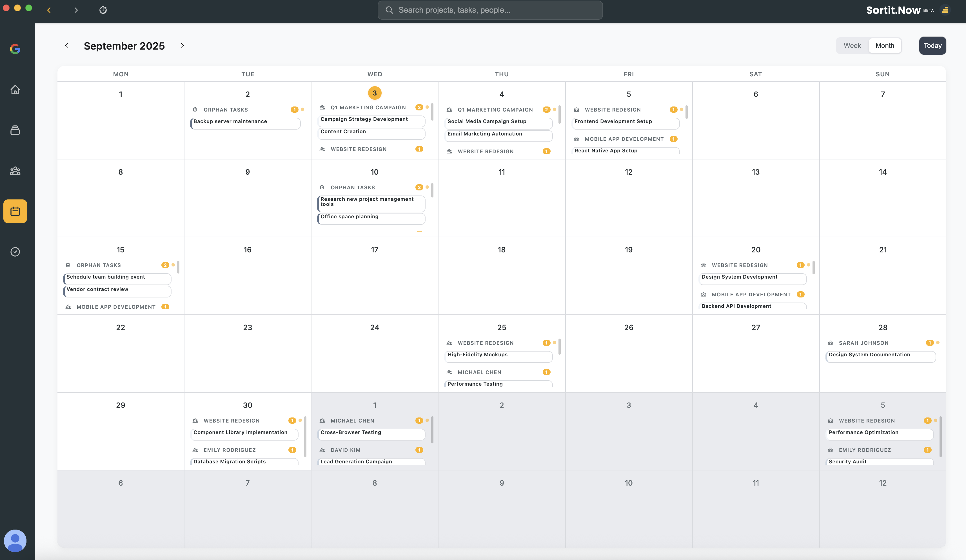The image size is (966, 560).
Task: Open user avatar at sidebar bottom
Action: coord(15,541)
